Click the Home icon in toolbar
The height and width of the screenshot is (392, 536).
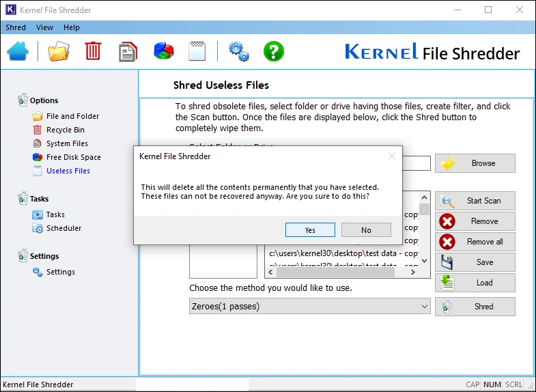pos(18,51)
